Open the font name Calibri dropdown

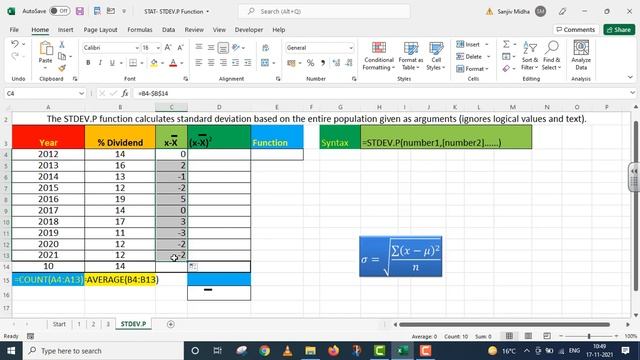coord(137,48)
